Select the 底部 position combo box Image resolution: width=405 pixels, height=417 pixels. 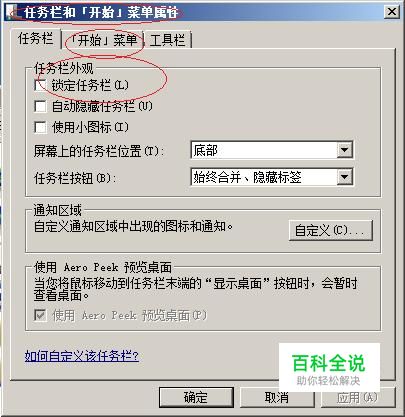pos(272,150)
